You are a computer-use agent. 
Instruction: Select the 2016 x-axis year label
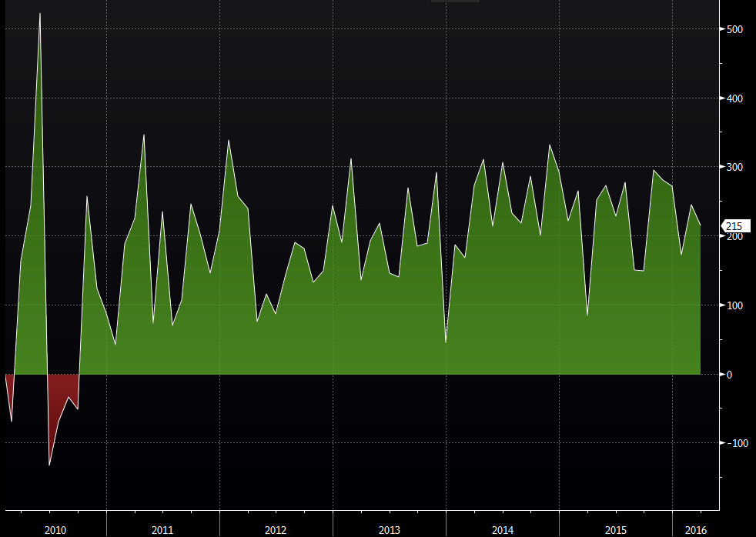pos(696,530)
